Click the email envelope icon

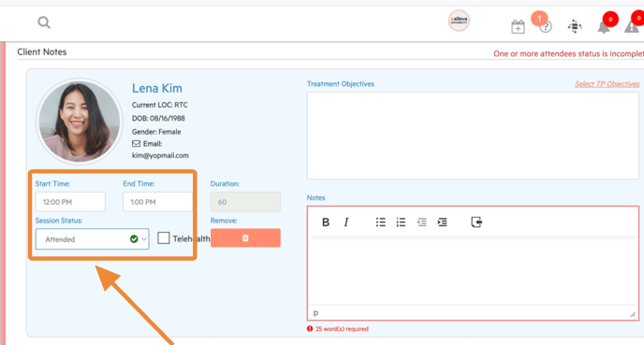click(136, 144)
